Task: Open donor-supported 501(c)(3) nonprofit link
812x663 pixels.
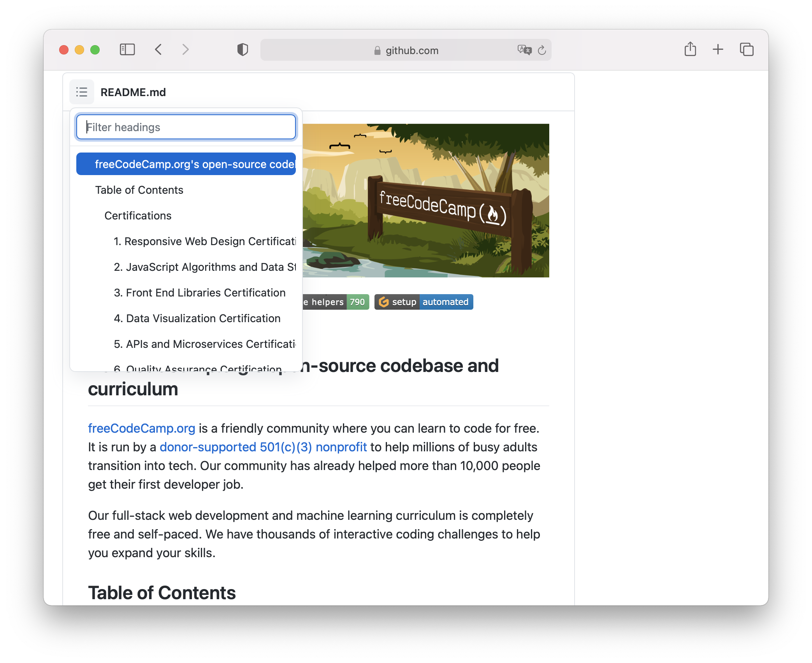Action: point(263,447)
